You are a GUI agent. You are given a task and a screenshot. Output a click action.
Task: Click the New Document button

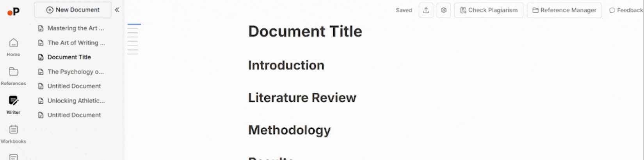click(x=73, y=10)
